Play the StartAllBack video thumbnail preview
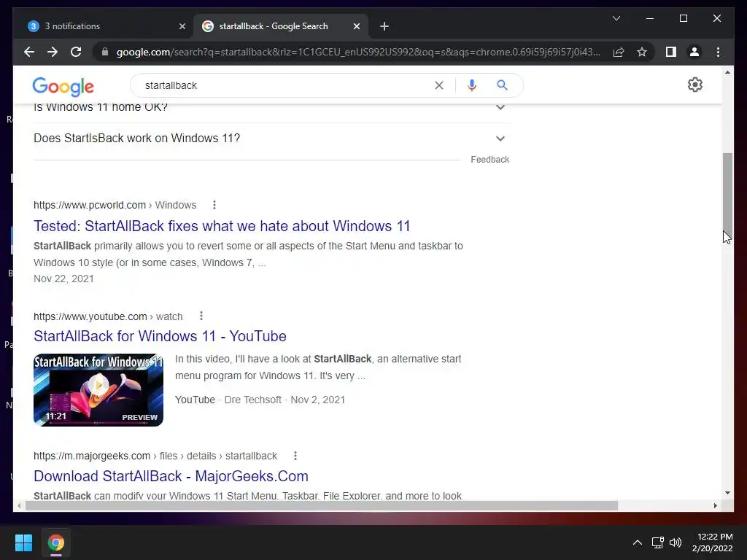 point(98,389)
